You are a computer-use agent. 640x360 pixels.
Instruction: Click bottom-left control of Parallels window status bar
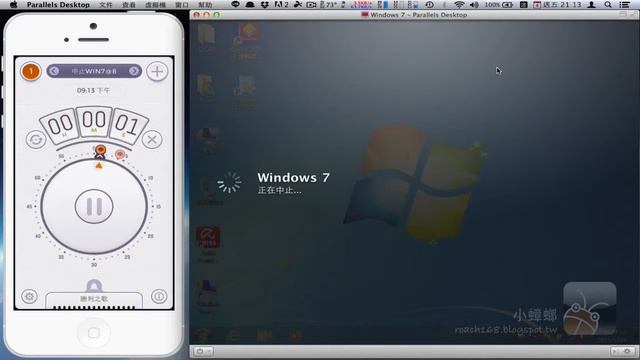(203, 351)
